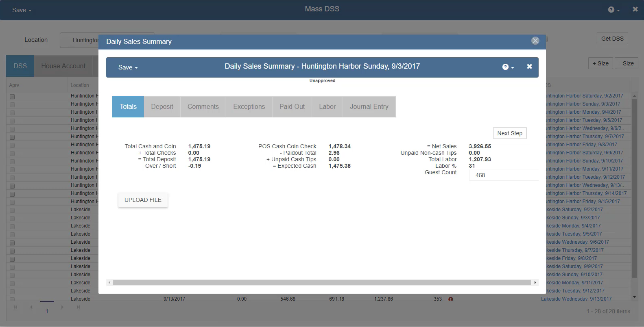The height and width of the screenshot is (327, 644).
Task: Click the down arrow of the grid's vertical scrollbar
Action: tap(634, 297)
